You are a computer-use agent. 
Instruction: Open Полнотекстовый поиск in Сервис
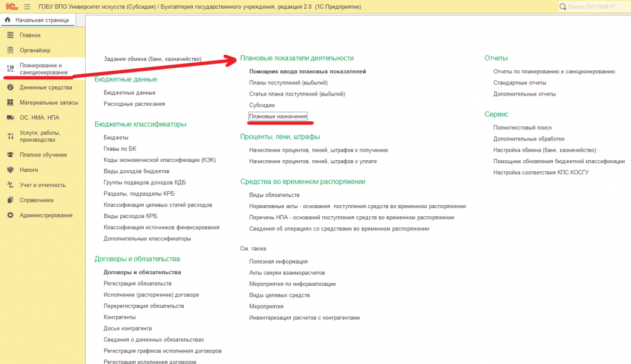(x=523, y=127)
